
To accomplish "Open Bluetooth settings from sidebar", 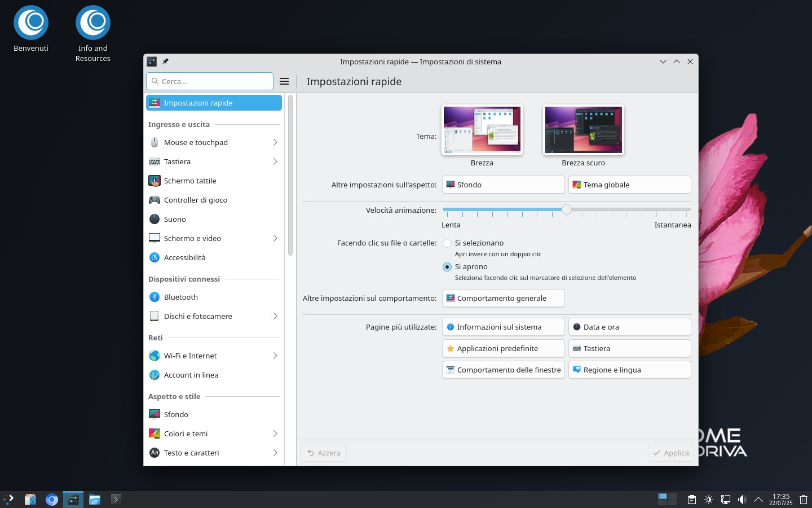I will (181, 297).
